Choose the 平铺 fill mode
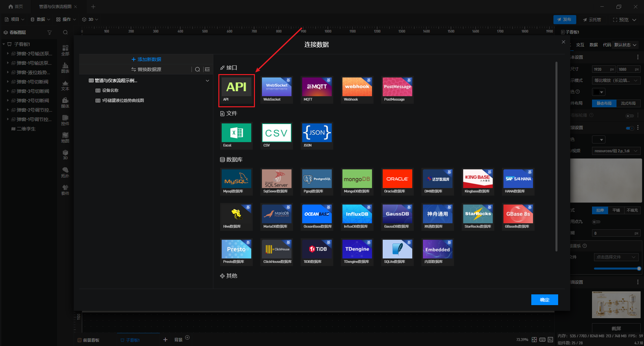The height and width of the screenshot is (346, 644). 616,210
